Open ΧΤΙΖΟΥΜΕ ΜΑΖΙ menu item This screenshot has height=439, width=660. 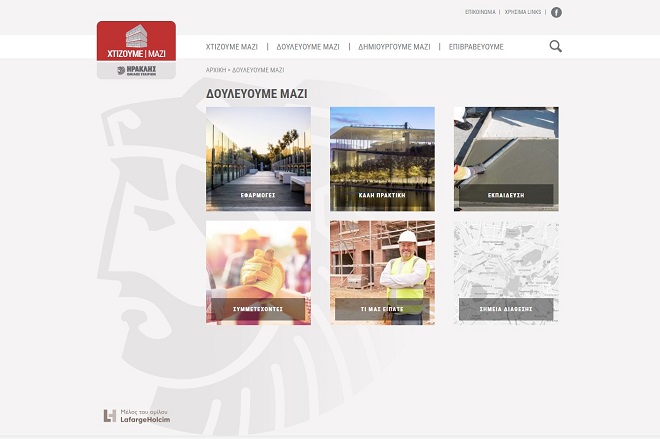232,47
